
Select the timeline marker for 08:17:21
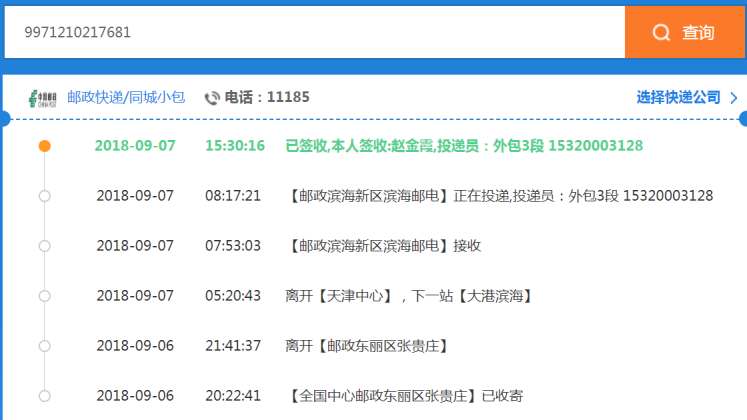[x=44, y=196]
